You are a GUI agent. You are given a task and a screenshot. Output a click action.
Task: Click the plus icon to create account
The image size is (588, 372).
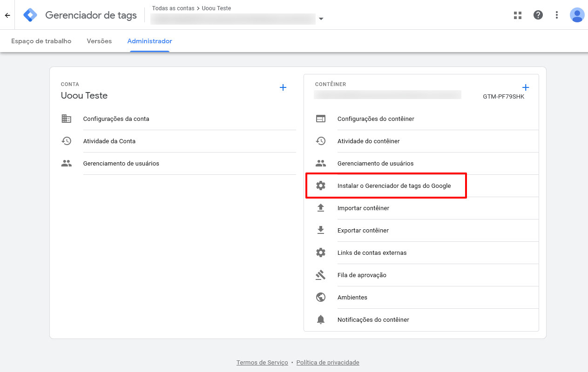tap(283, 87)
